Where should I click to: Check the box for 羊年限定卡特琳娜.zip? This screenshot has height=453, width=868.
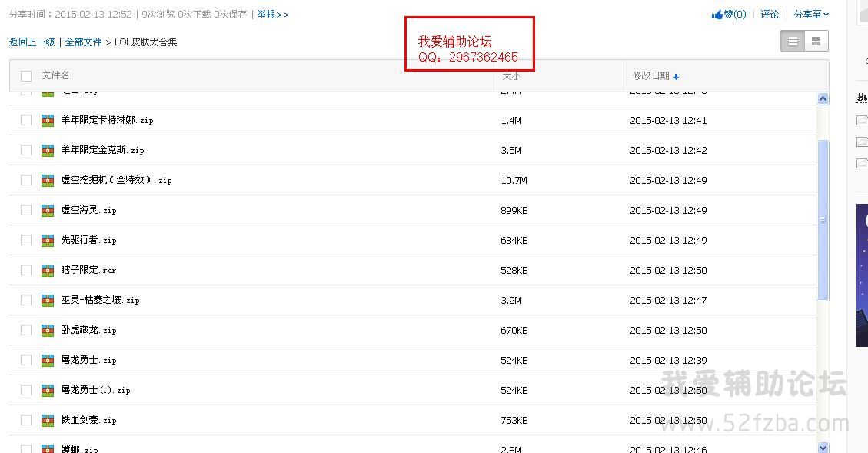point(26,120)
